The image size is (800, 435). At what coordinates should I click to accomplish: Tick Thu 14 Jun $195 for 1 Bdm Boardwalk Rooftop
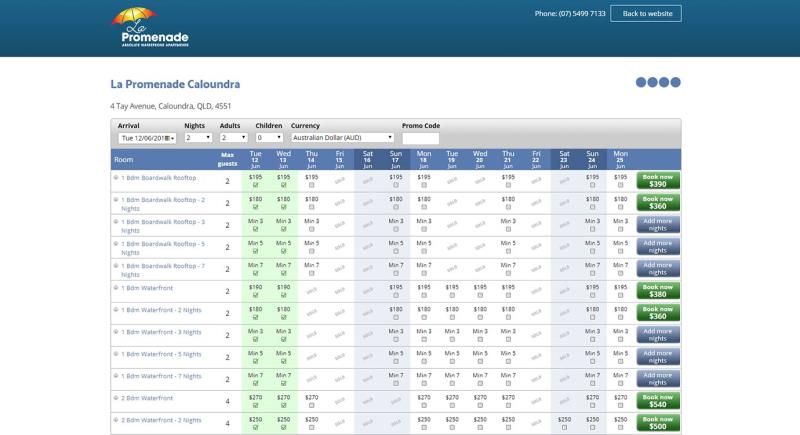[x=311, y=185]
